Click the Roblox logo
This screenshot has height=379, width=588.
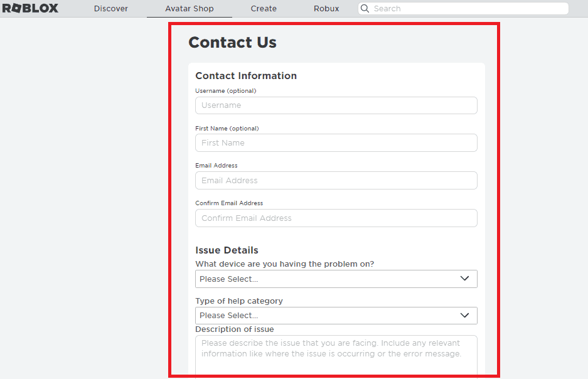pyautogui.click(x=30, y=8)
